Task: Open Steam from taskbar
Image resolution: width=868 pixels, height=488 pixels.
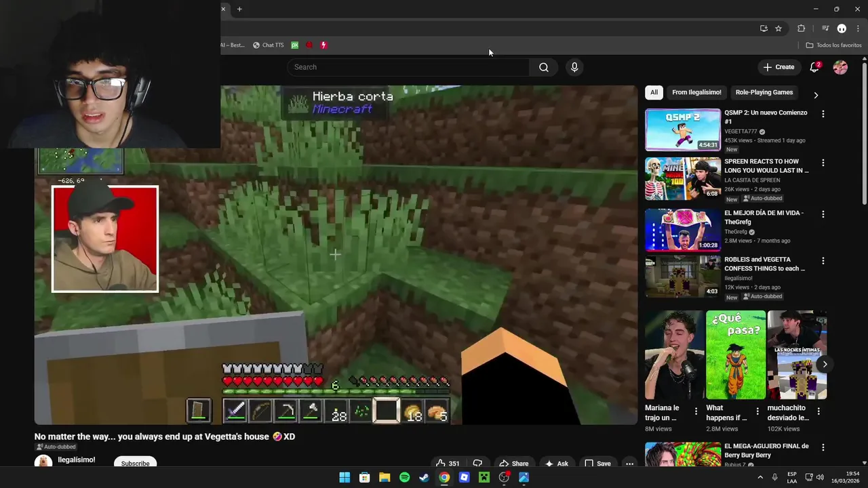Action: (x=424, y=478)
